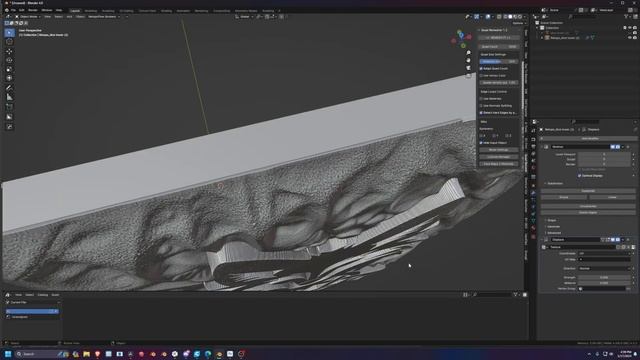640x360 pixels.
Task: Click the Unsubdivide button
Action: point(588,206)
